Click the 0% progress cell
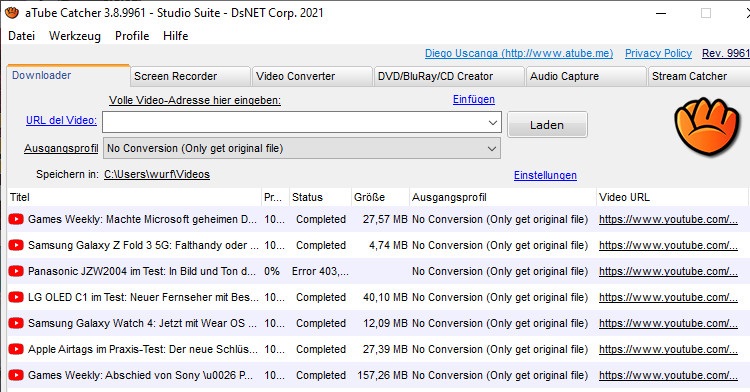750x392 pixels. (x=272, y=271)
